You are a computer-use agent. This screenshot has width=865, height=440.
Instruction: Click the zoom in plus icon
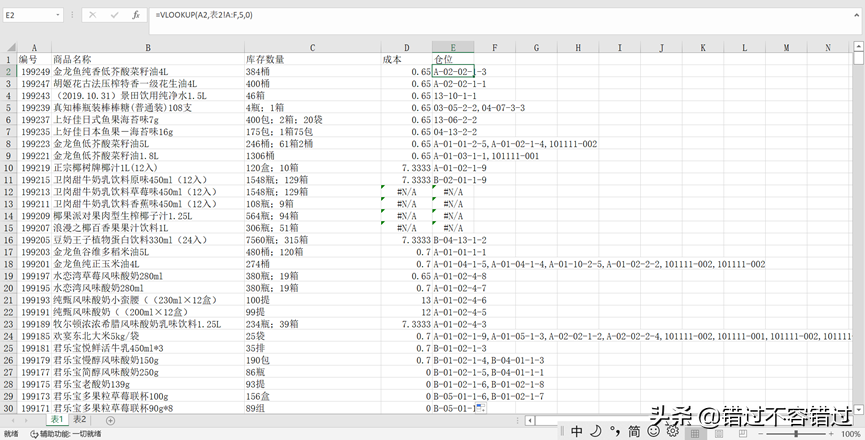tap(831, 434)
